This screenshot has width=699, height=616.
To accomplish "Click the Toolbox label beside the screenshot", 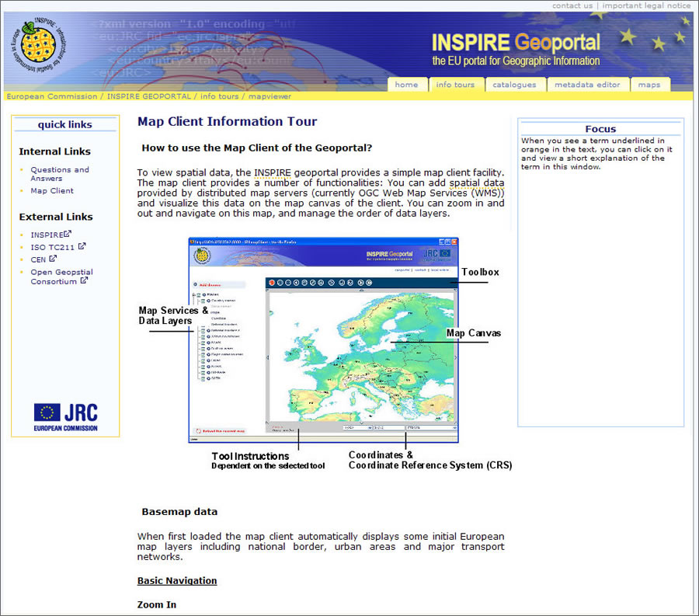I will [480, 272].
